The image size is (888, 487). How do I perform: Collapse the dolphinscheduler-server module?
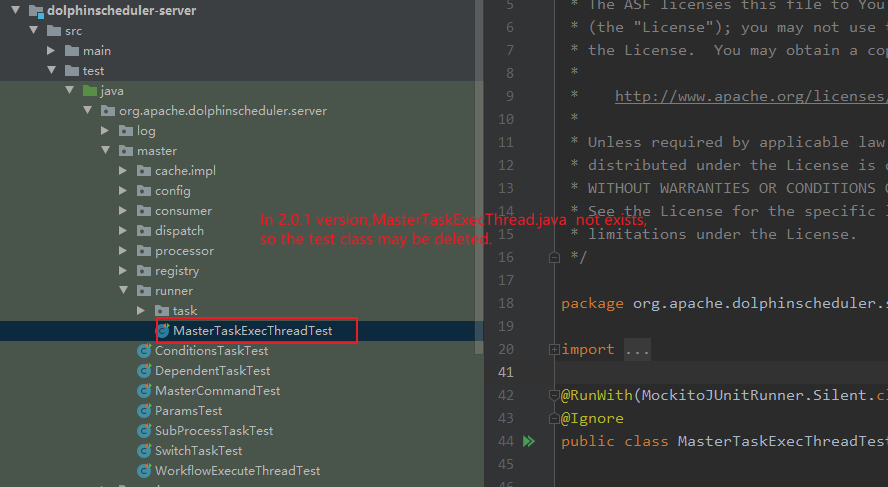pyautogui.click(x=16, y=10)
